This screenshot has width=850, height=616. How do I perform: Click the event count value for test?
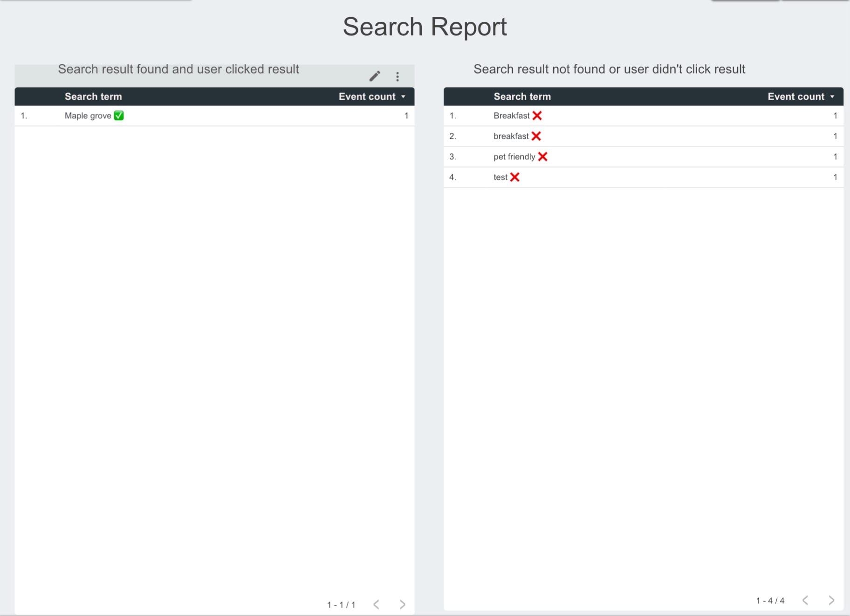coord(835,177)
